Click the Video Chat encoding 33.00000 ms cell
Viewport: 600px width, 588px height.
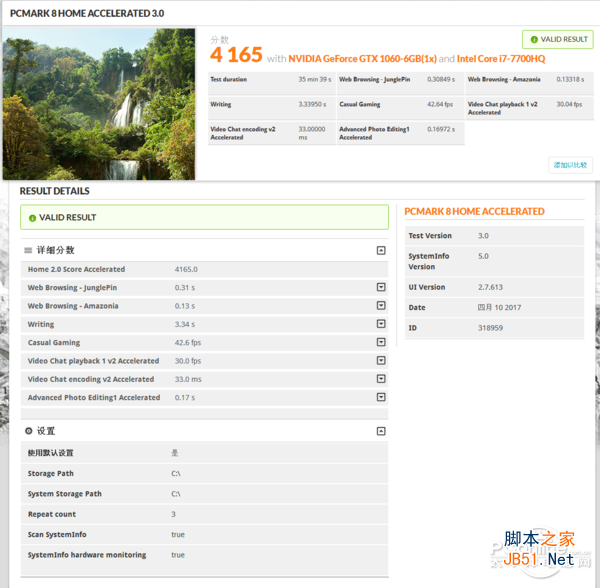pos(272,133)
